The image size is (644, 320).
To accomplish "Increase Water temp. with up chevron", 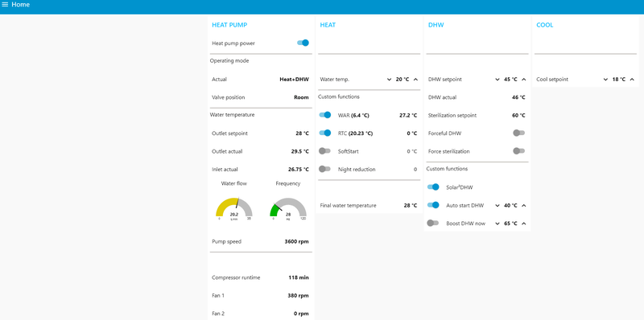I will tap(415, 80).
